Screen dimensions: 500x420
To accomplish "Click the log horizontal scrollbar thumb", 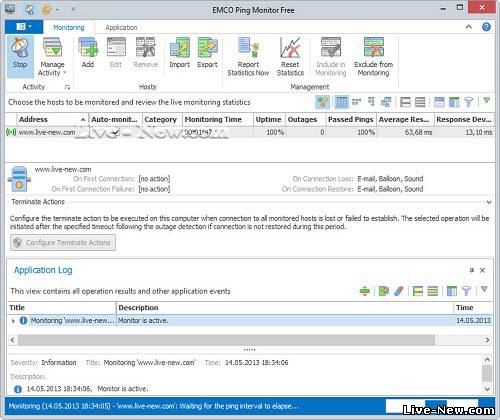I will (x=226, y=340).
